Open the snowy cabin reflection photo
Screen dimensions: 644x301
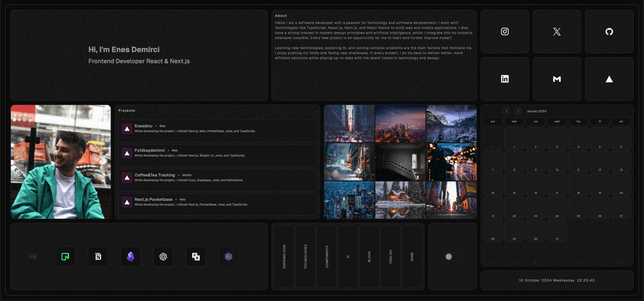pos(401,200)
